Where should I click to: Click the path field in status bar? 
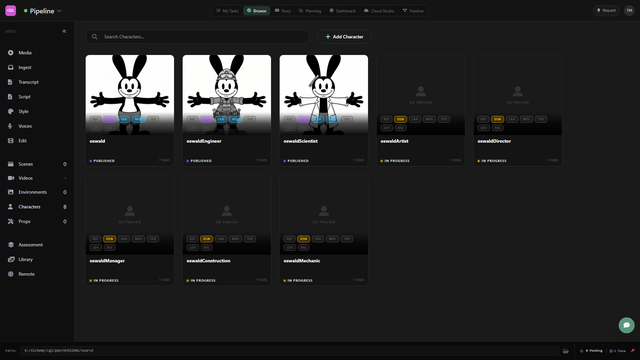point(289,351)
